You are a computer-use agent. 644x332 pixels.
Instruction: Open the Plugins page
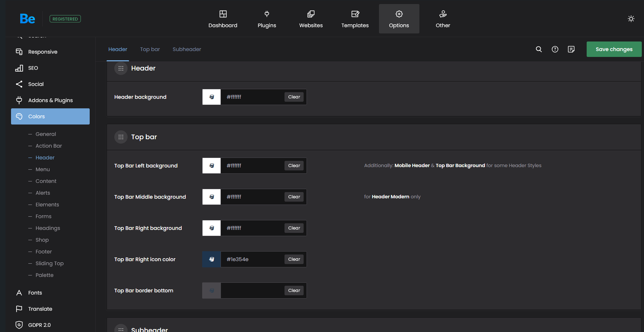[267, 19]
